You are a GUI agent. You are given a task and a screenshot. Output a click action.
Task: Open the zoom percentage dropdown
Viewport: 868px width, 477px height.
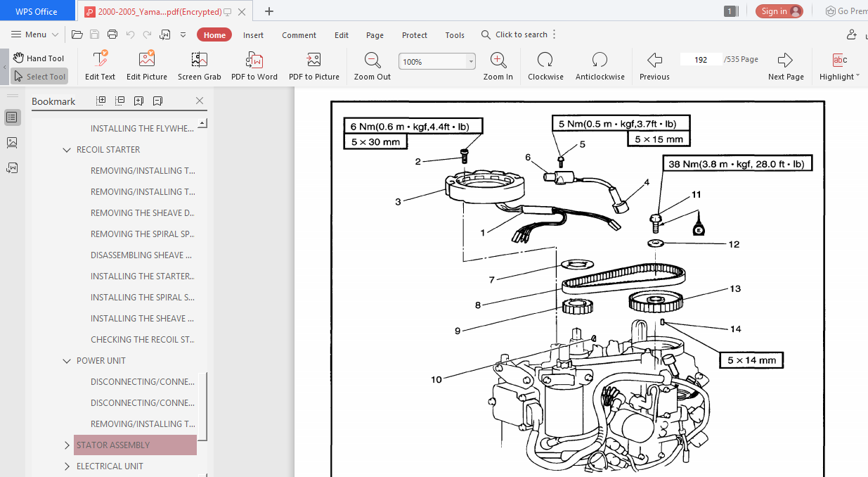coord(471,62)
